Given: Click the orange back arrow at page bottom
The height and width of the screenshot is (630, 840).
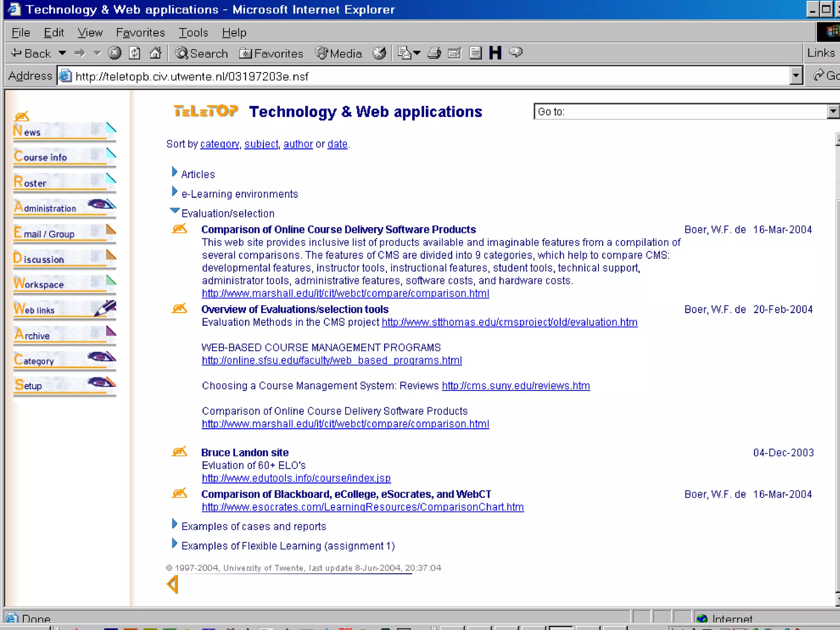Looking at the screenshot, I should tap(173, 584).
